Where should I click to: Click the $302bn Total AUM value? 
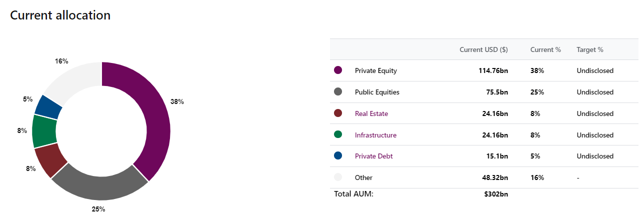pos(496,193)
